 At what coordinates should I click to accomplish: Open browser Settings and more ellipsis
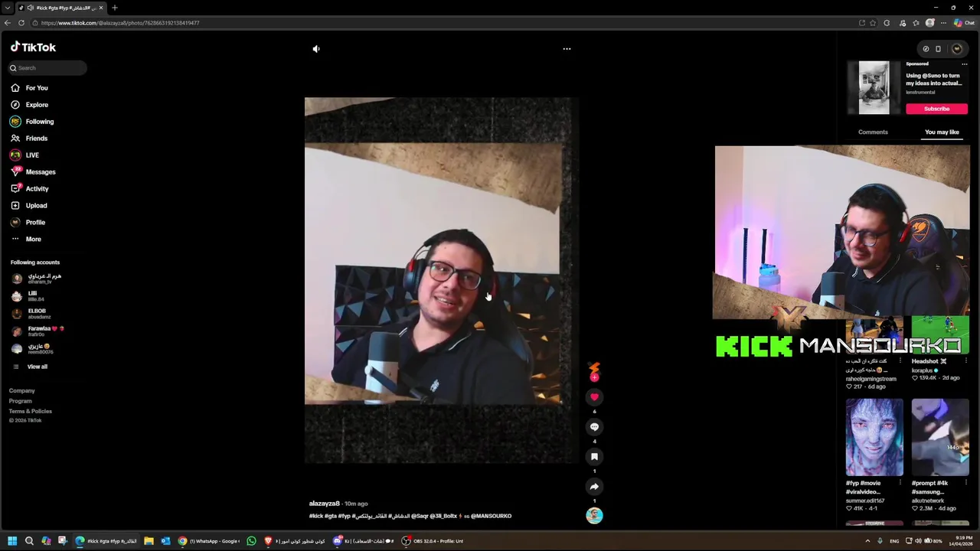pyautogui.click(x=943, y=23)
